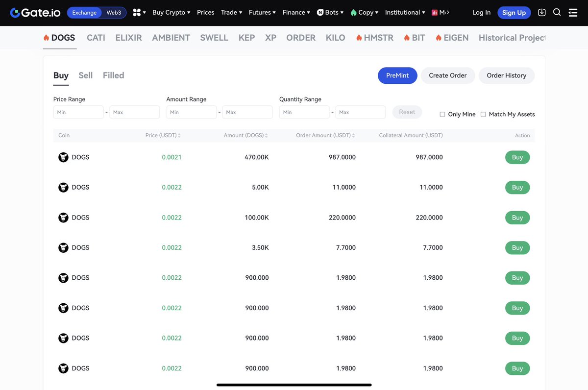Click the Reset filters button

coord(407,112)
